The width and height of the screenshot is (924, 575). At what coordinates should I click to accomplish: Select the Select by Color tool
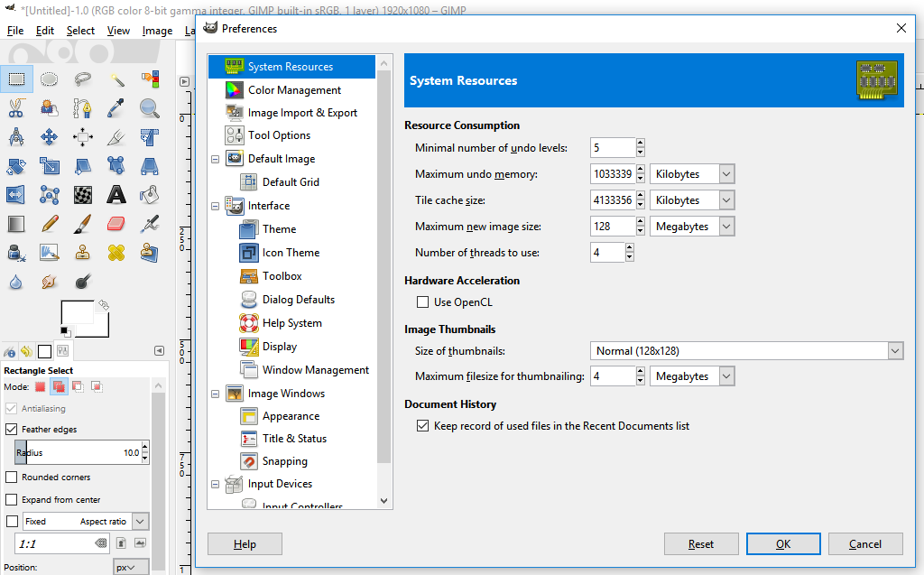point(150,79)
